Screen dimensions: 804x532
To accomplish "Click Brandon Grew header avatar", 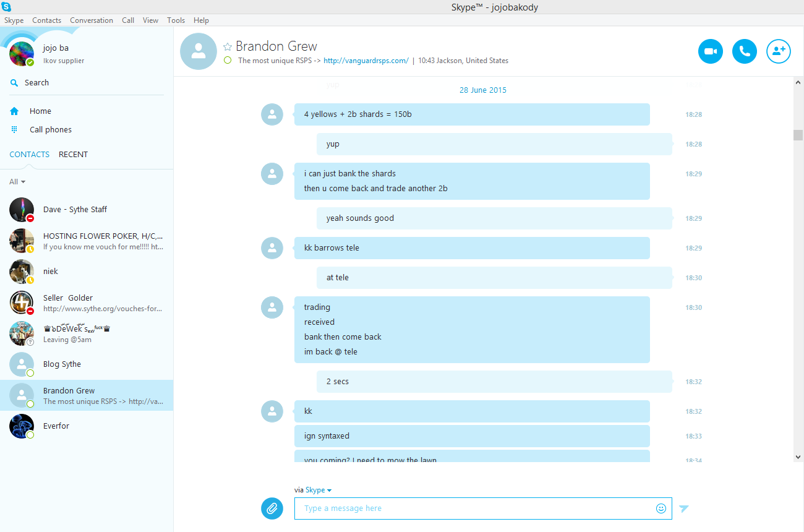I will click(x=199, y=51).
